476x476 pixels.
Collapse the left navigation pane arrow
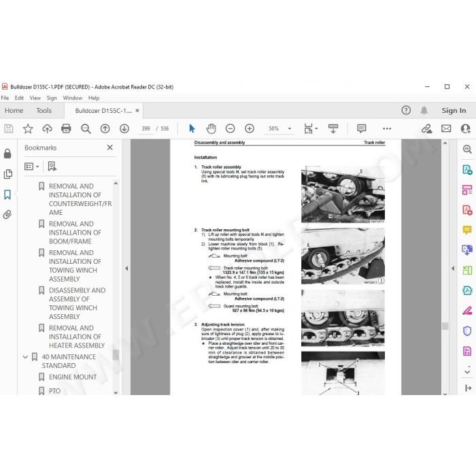tap(126, 269)
